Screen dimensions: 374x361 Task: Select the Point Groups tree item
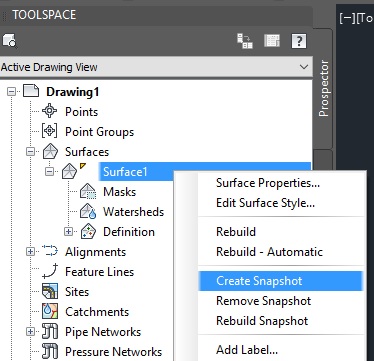99,132
